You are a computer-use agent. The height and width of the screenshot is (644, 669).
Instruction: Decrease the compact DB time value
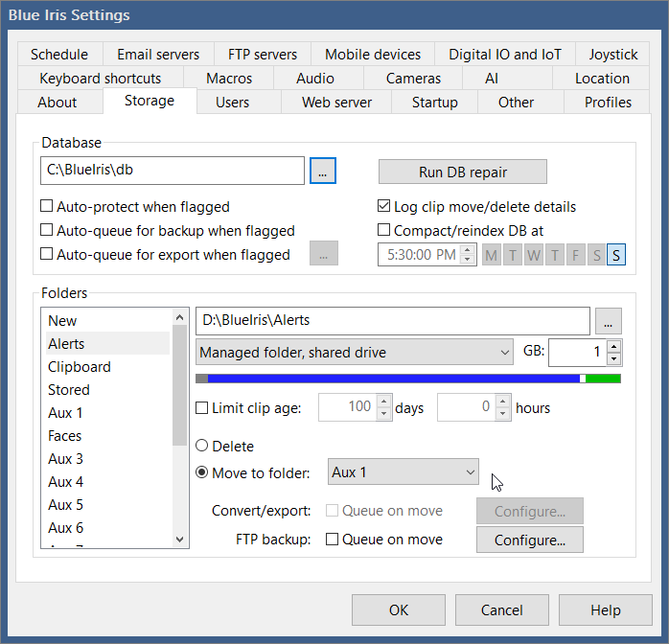point(468,260)
